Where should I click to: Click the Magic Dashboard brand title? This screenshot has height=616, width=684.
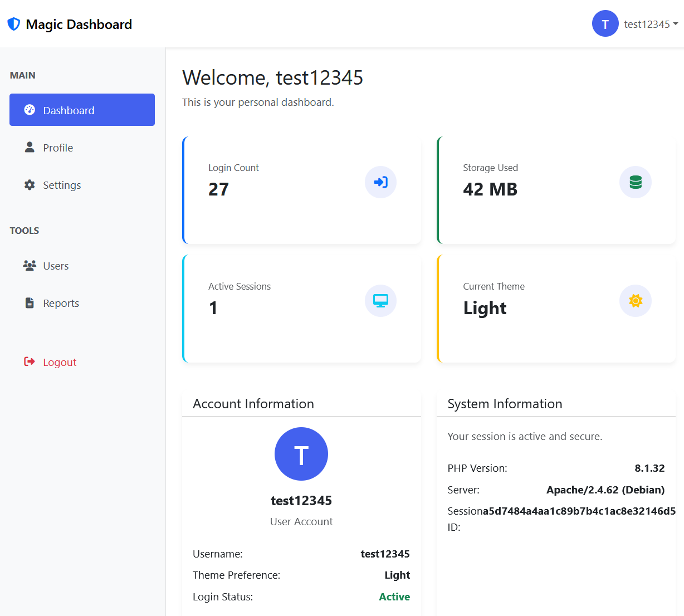pyautogui.click(x=79, y=24)
